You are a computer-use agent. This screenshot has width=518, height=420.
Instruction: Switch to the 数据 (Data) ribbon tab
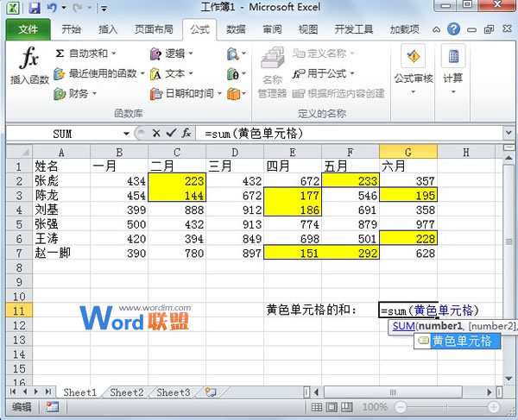point(236,29)
